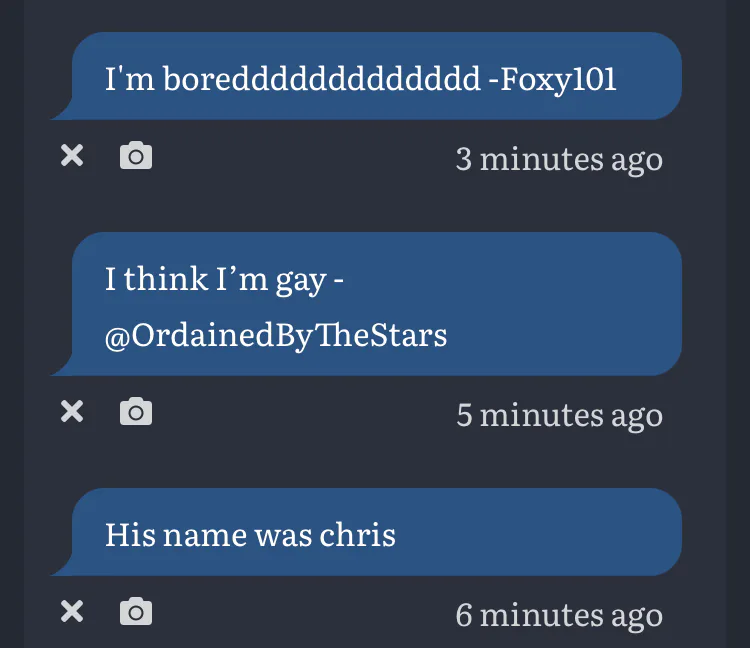Click the bubble tail of Foxy101's message
The height and width of the screenshot is (648, 750).
tap(61, 112)
